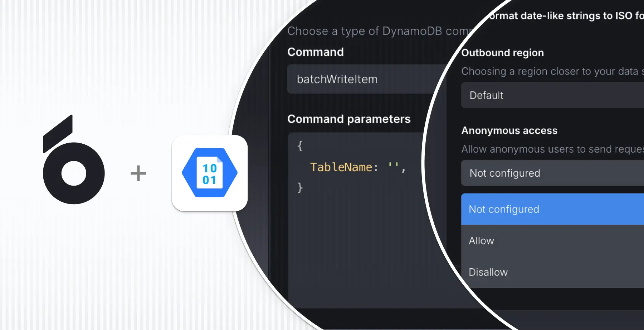Screen dimensions: 644x330
Task: Select the highlighted Not configured option
Action: tap(552, 209)
